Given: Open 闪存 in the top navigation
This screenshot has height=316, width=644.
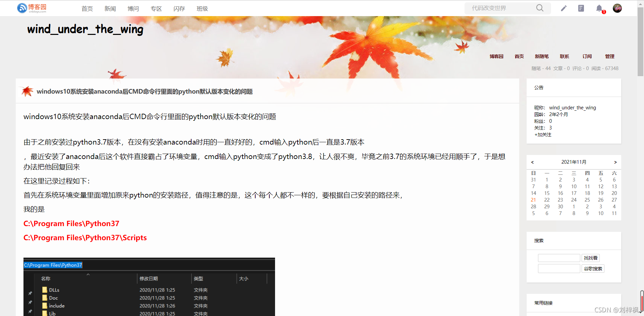Looking at the screenshot, I should (x=179, y=8).
